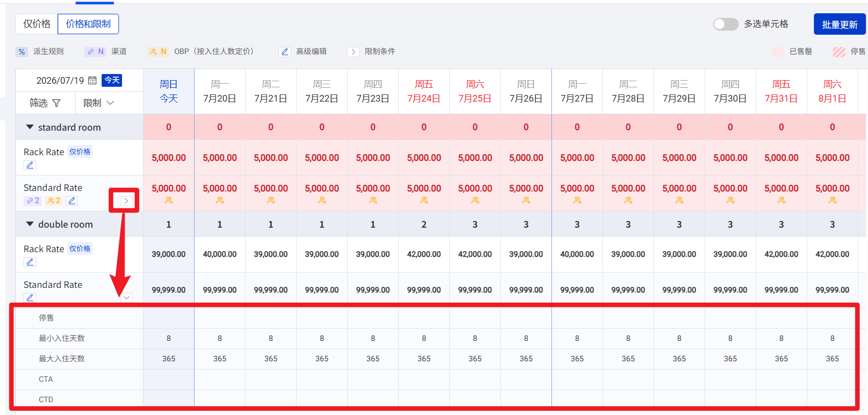Screen dimensions: 868x415
Task: Click occupancy icon under July 20 Standard Rate
Action: (x=220, y=201)
